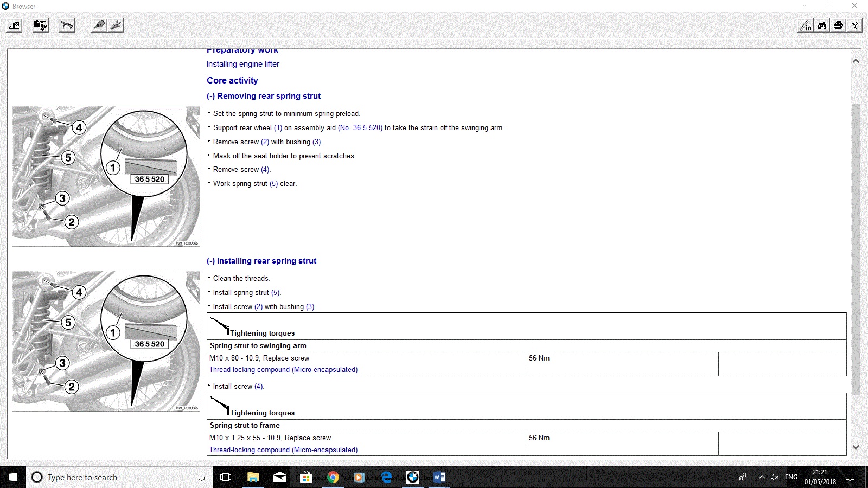This screenshot has height=488, width=868.
Task: Open Microsoft Store from the taskbar
Action: 307,477
